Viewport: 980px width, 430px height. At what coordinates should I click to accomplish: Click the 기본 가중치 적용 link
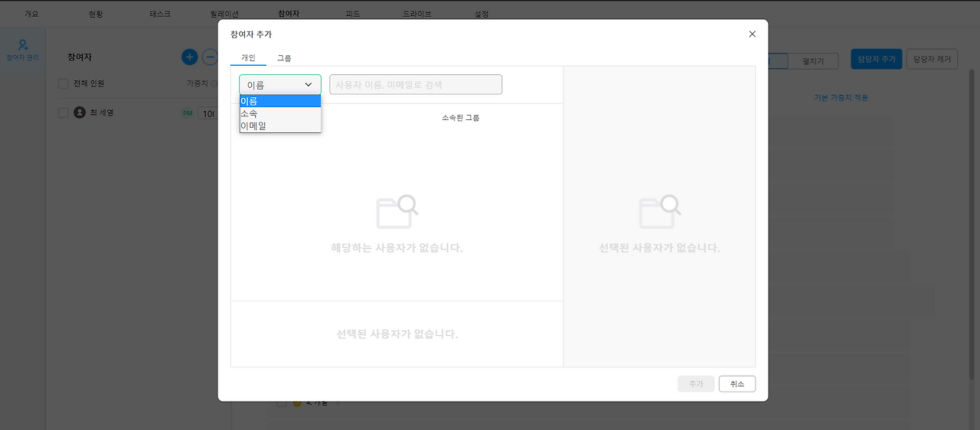pos(841,98)
